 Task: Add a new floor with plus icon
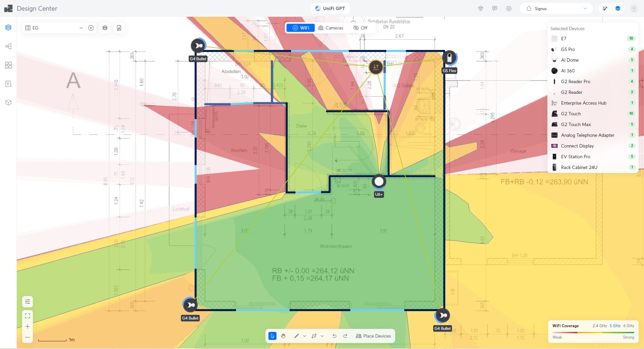point(91,28)
